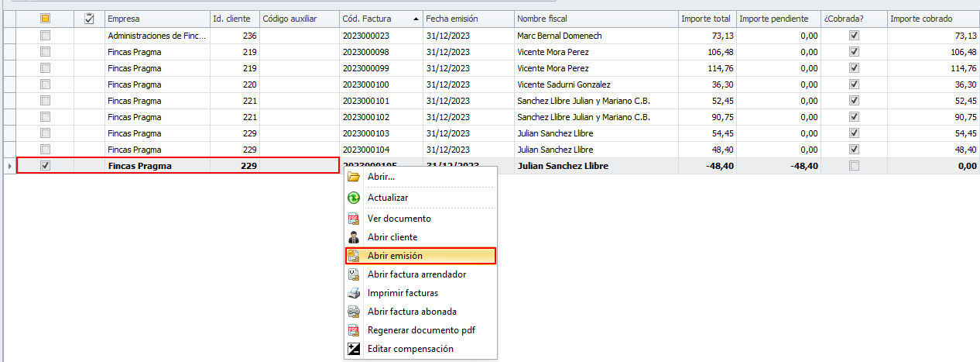Click bold name Julian Sanchez Llibre
The height and width of the screenshot is (362, 980).
pyautogui.click(x=562, y=166)
